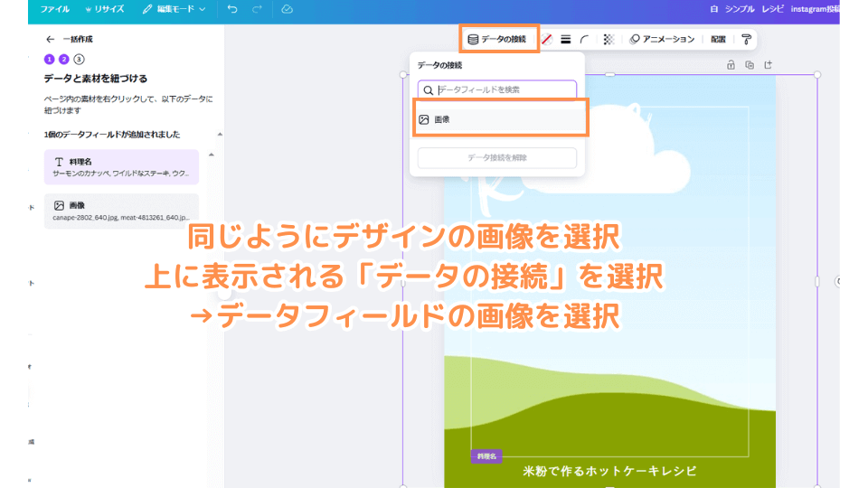
Task: Expand the 編集モード dropdown
Action: coord(174,9)
